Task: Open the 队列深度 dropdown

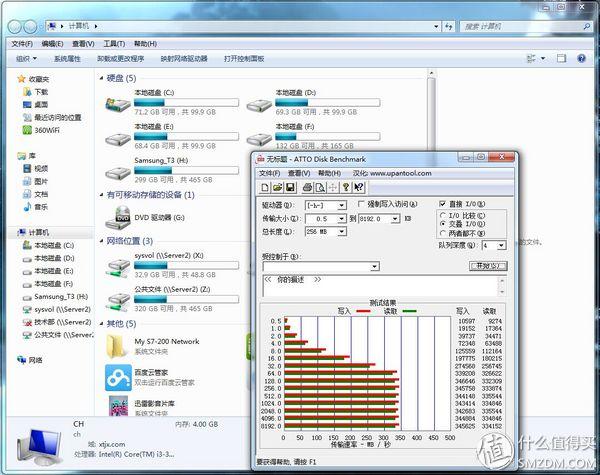Action: pos(500,245)
